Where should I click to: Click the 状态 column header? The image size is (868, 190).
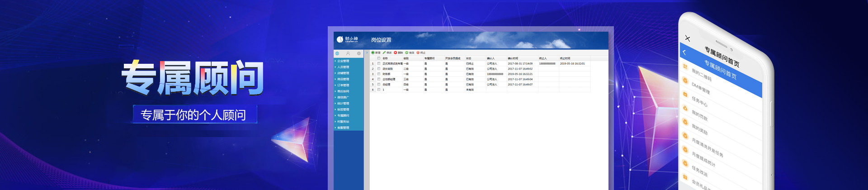[x=469, y=58]
